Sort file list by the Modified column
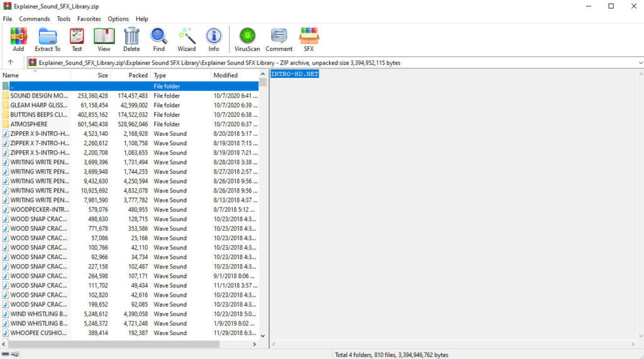The height and width of the screenshot is (359, 644). [235, 75]
